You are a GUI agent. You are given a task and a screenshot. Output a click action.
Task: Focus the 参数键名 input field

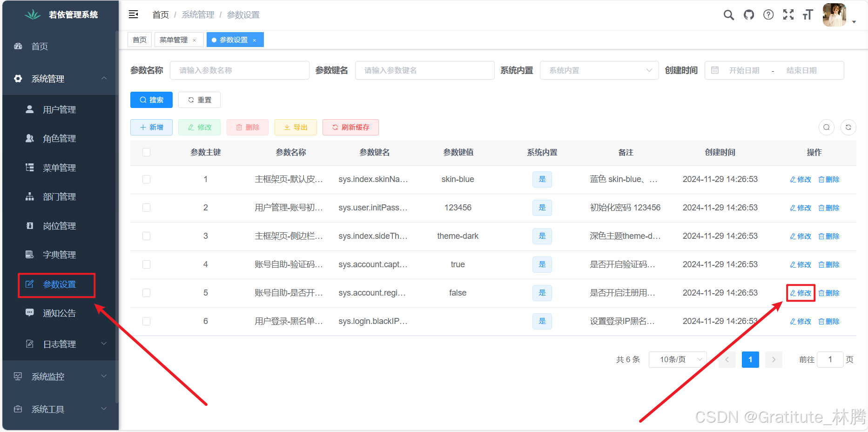tap(425, 70)
